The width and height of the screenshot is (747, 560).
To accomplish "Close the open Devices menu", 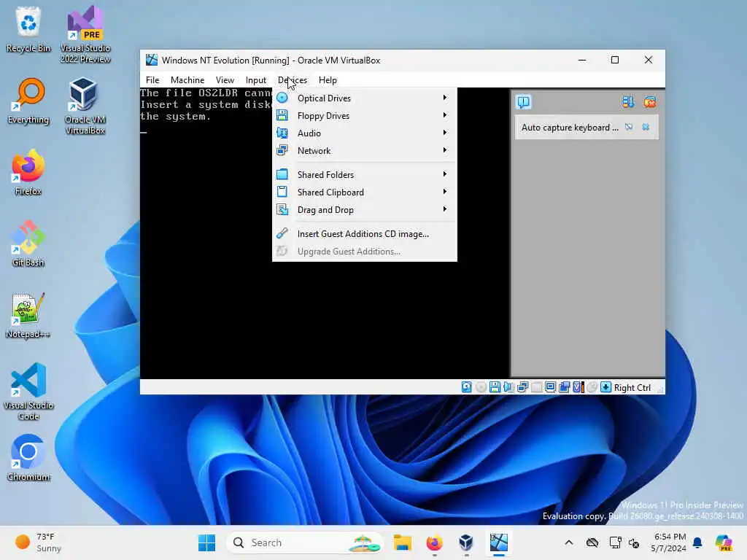I will pos(293,80).
